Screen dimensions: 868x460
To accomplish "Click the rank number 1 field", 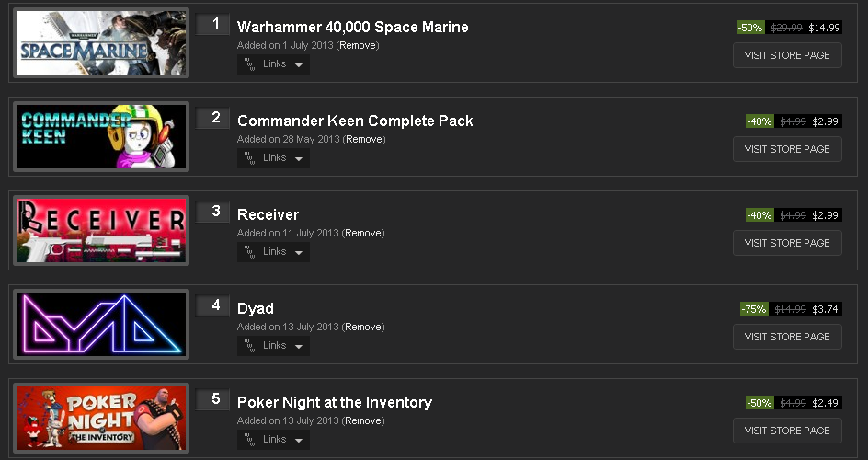I will 214,24.
